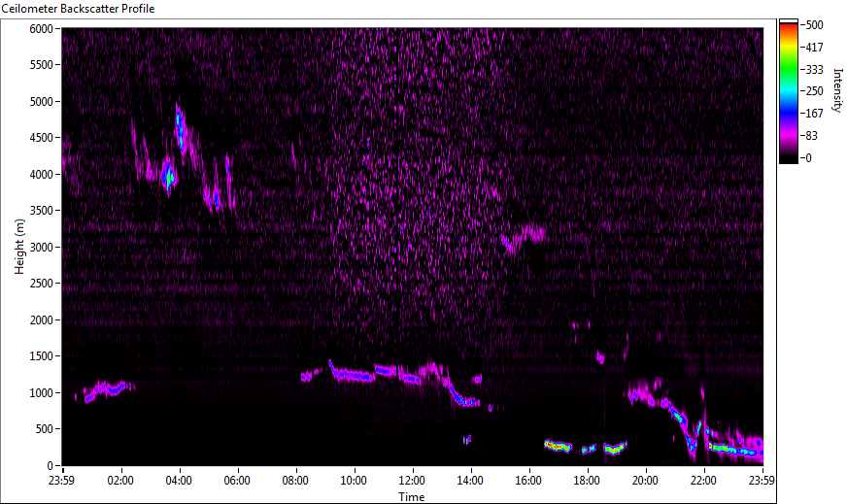Click the 3000 height axis value
This screenshot has width=847, height=504.
[41, 248]
